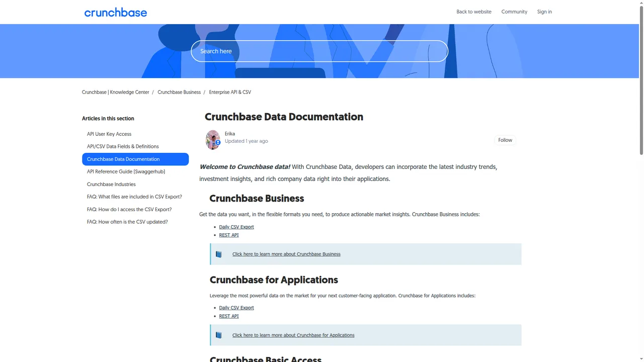
Task: Click the book icon beside Crunchbase for Applications callout
Action: pos(218,335)
